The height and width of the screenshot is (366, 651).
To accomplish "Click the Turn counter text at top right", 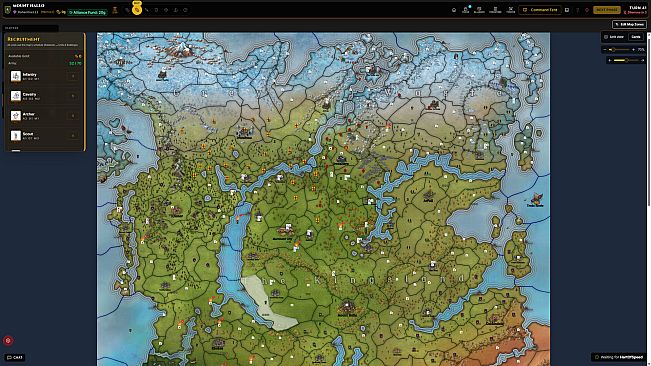I will (x=637, y=7).
